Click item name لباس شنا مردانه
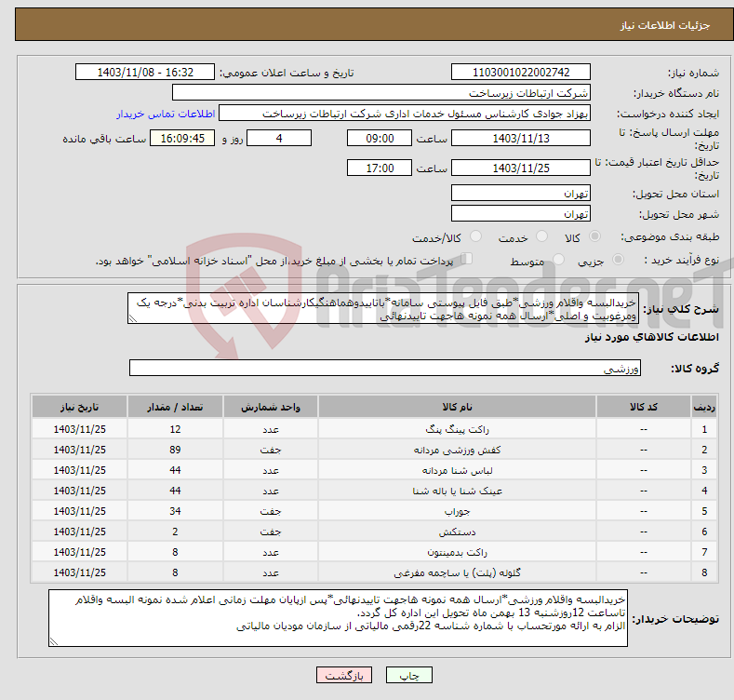Screen dimensions: 734x700 coord(457,470)
